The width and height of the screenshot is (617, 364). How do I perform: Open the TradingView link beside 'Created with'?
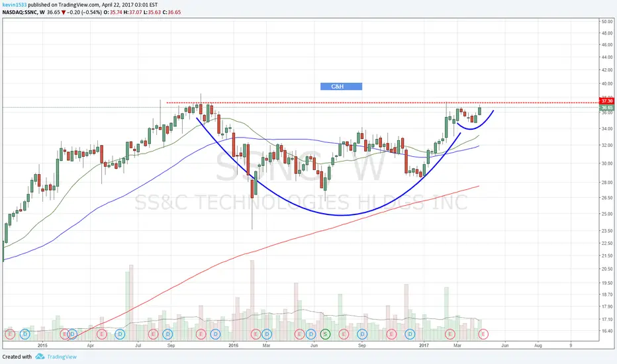click(x=62, y=357)
